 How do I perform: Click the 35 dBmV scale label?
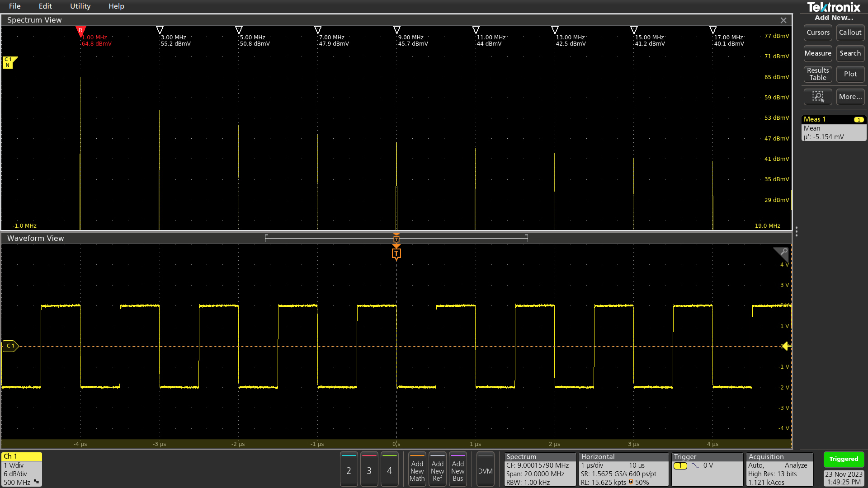pyautogui.click(x=776, y=179)
